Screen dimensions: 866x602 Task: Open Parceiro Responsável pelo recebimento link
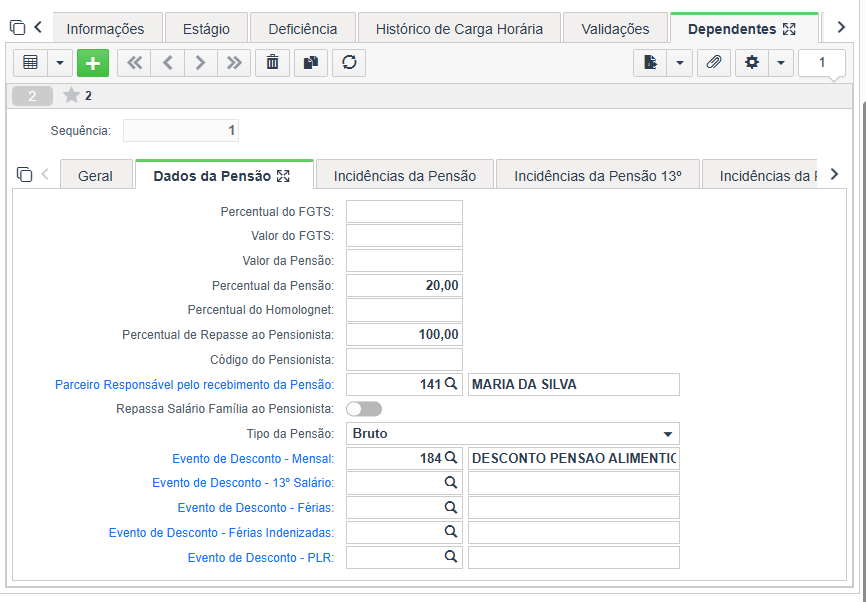[x=194, y=384]
